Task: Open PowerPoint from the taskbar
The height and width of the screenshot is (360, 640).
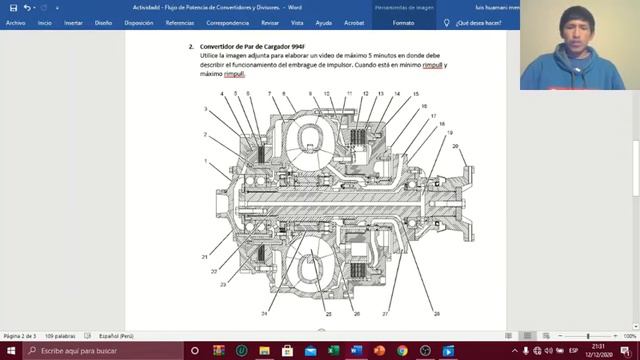Action: [379, 351]
